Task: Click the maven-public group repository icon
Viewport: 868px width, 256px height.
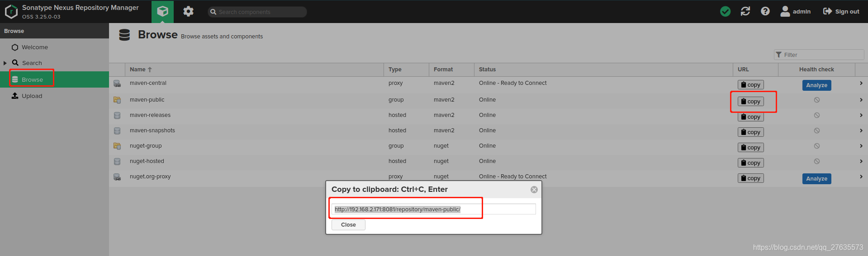Action: [117, 100]
